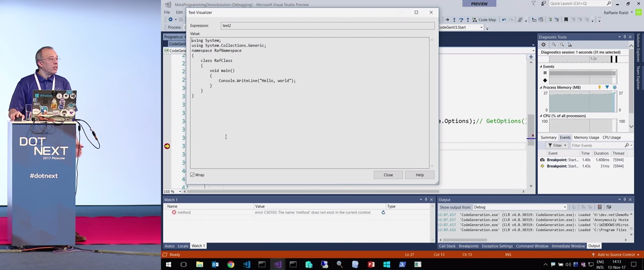This screenshot has height=270, width=644.
Task: Open Diagnostic Tools window options dropdown arrow
Action: (x=619, y=37)
